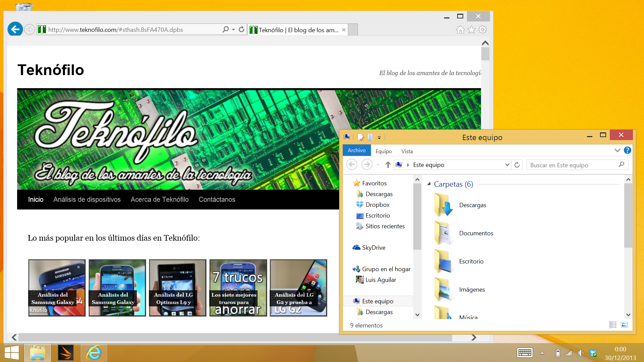Viewport: 644px width, 362px height.
Task: Collapse the Carpetas (6) group
Action: pyautogui.click(x=429, y=184)
